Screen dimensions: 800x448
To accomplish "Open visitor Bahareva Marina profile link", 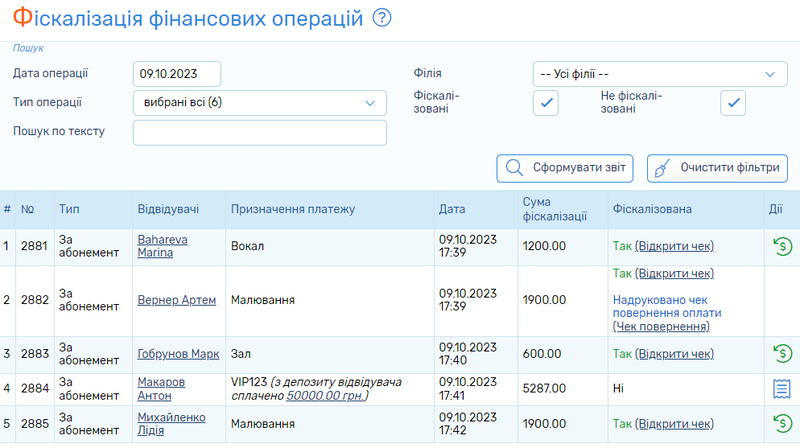I will (x=162, y=246).
